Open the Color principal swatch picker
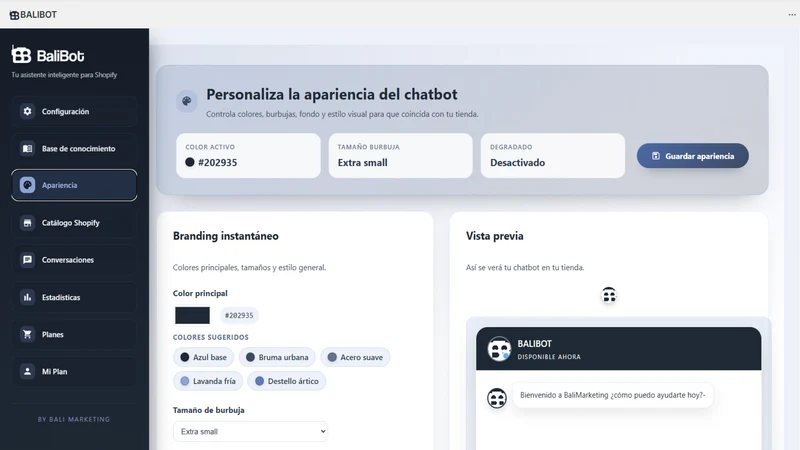The width and height of the screenshot is (800, 450). (x=192, y=315)
